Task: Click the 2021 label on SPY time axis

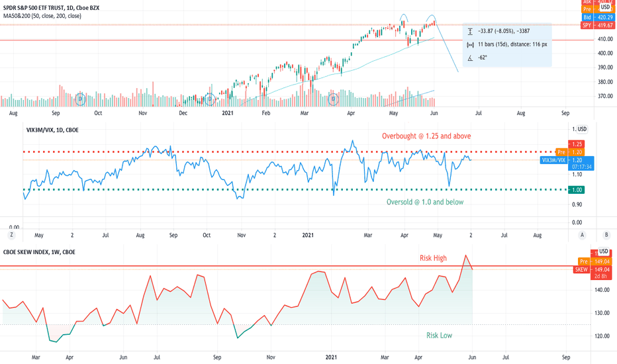Action: point(228,113)
